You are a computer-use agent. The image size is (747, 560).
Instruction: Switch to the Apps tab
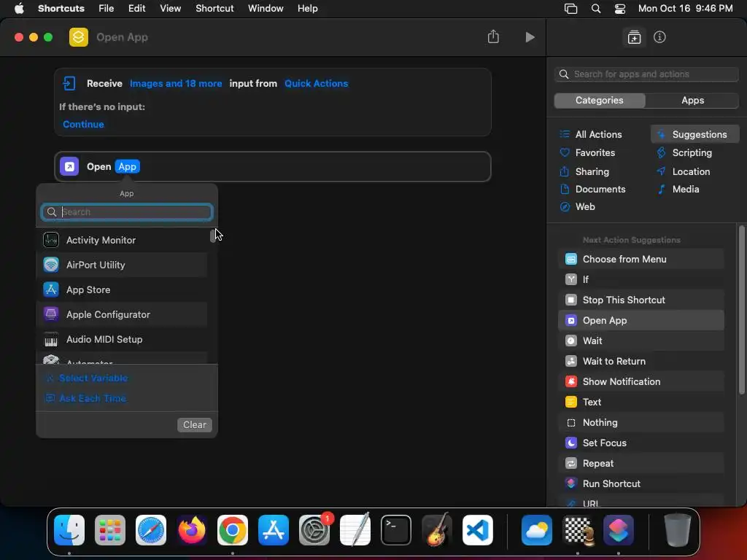[x=692, y=101]
